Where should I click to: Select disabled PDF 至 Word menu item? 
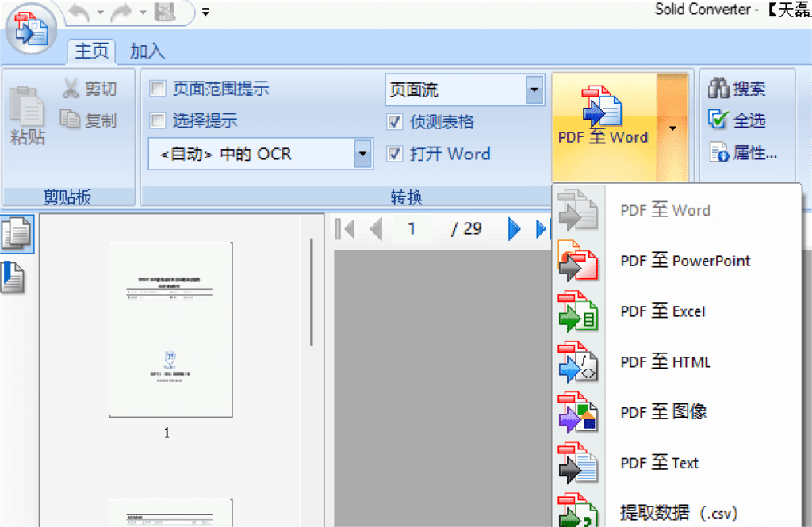tap(677, 210)
